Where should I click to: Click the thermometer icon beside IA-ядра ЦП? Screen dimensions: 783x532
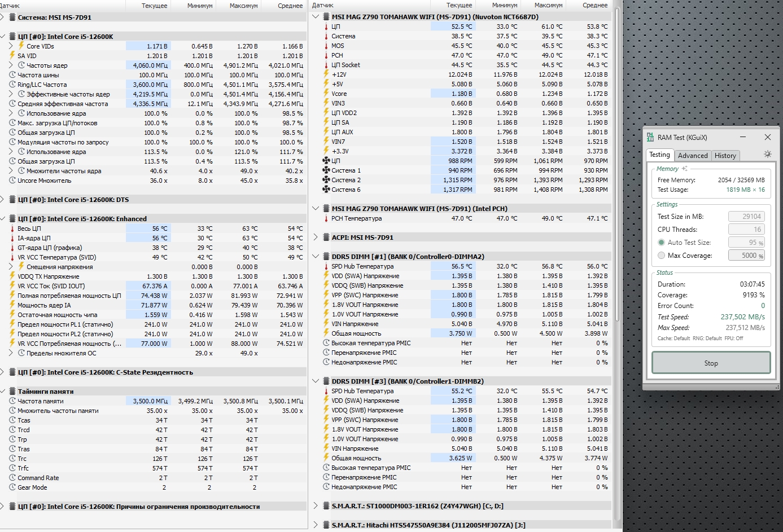click(x=12, y=238)
